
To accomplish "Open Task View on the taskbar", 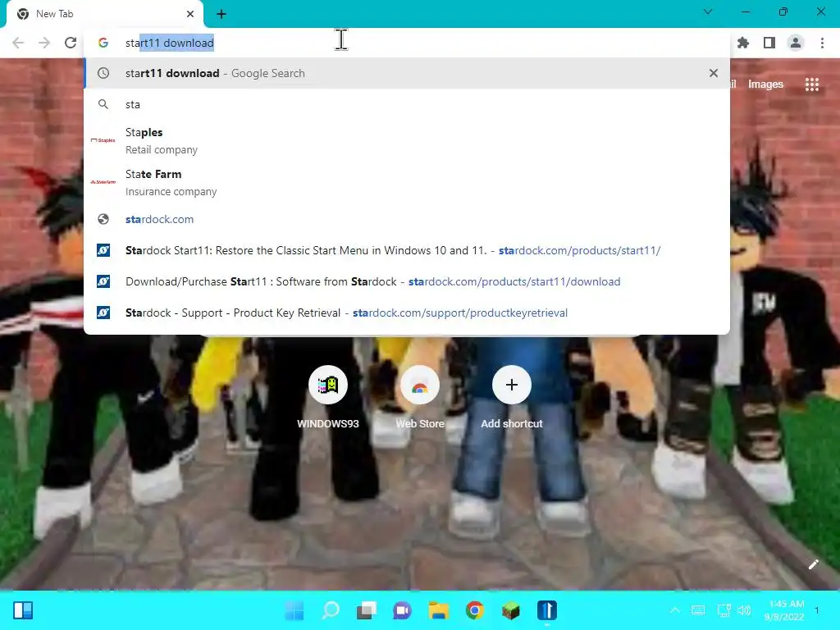I will click(x=367, y=610).
